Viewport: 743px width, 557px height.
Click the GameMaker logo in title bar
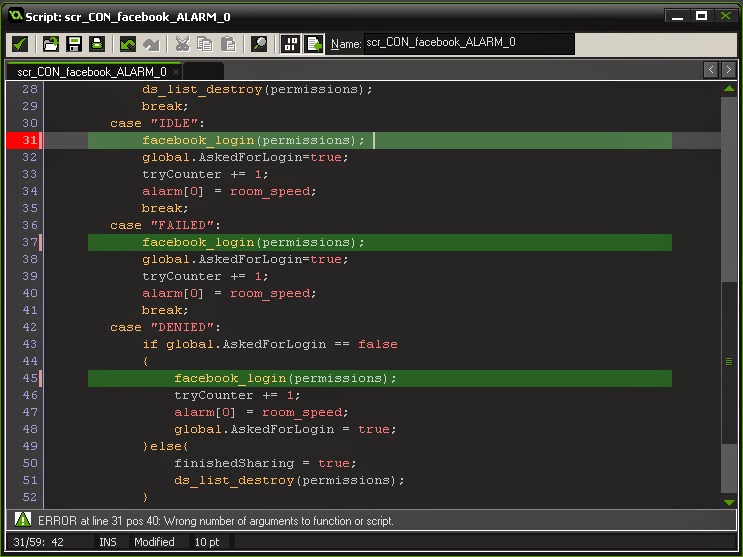(x=16, y=16)
